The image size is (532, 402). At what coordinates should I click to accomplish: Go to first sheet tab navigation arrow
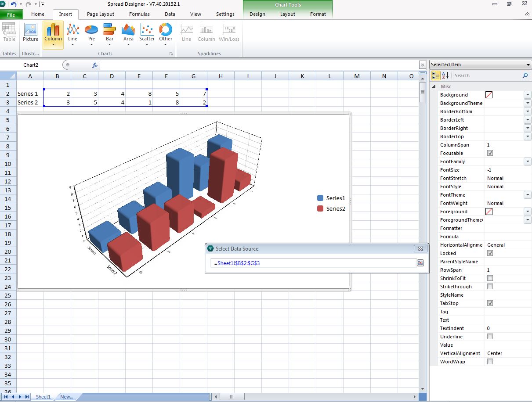(6, 397)
